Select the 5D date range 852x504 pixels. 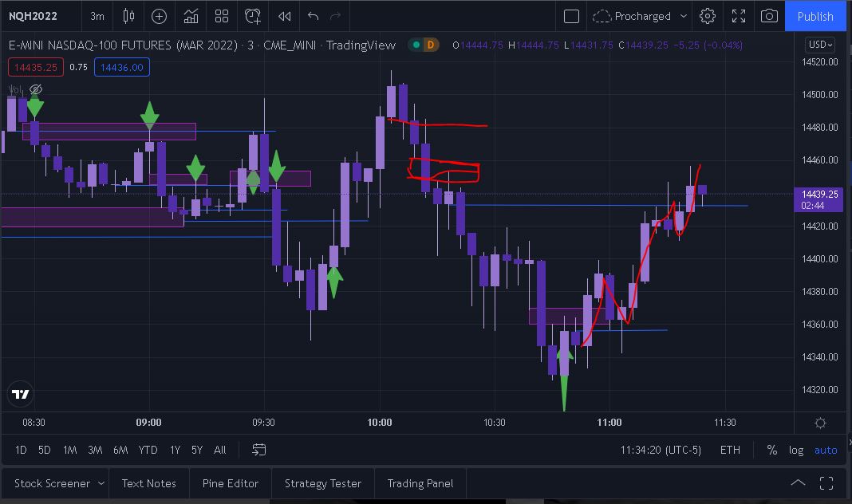[x=45, y=450]
